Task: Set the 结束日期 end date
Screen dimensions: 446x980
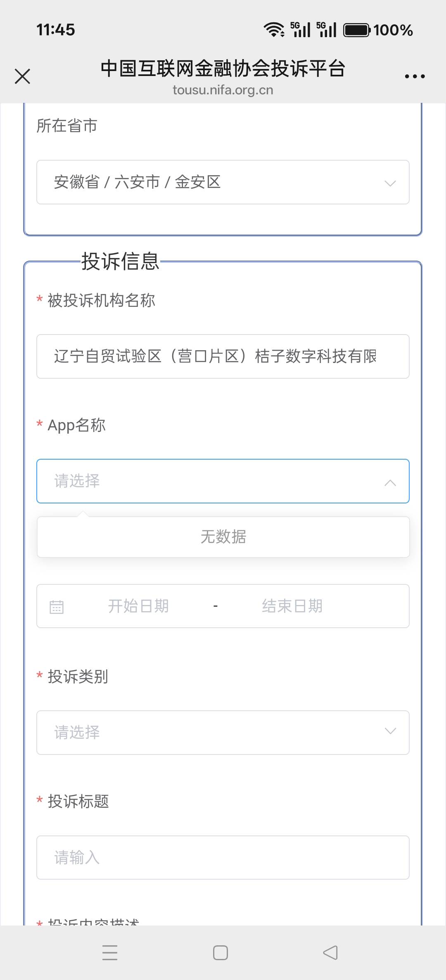Action: click(292, 606)
